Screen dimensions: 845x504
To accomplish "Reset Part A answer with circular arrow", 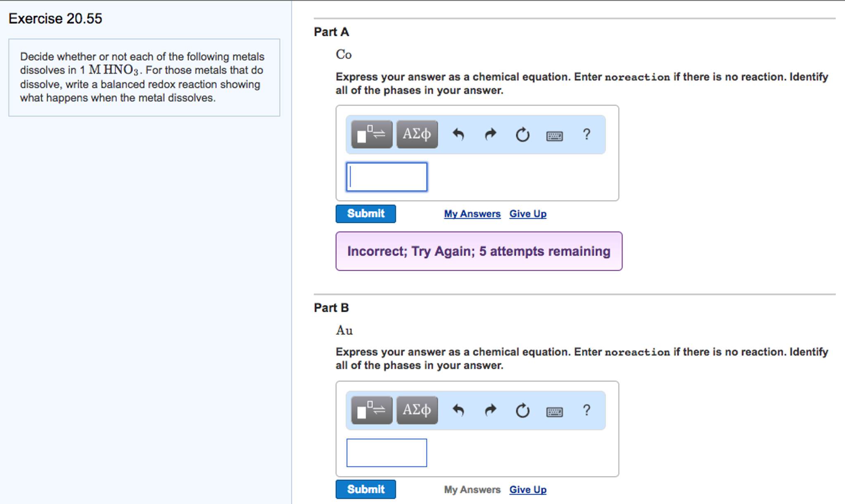I will pos(522,135).
